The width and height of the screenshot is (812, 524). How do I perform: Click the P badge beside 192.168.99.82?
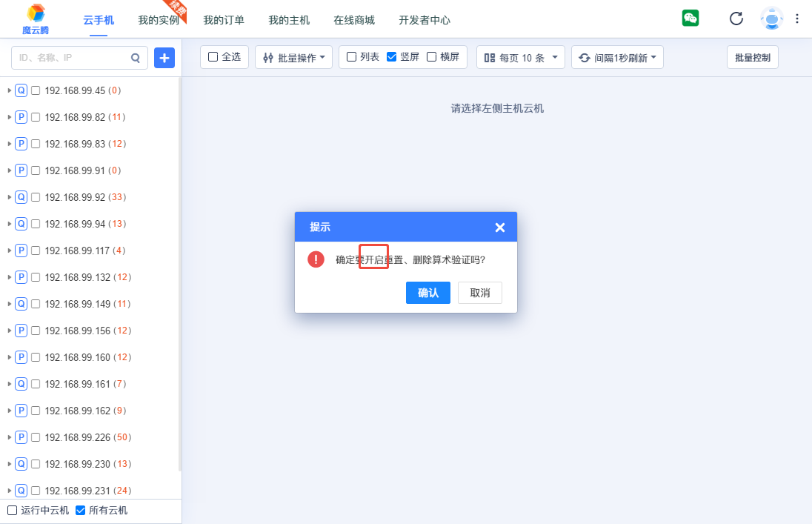[21, 117]
